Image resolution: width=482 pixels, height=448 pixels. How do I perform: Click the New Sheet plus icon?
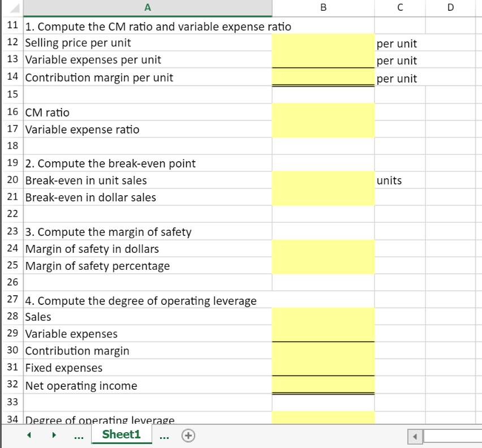pyautogui.click(x=189, y=436)
